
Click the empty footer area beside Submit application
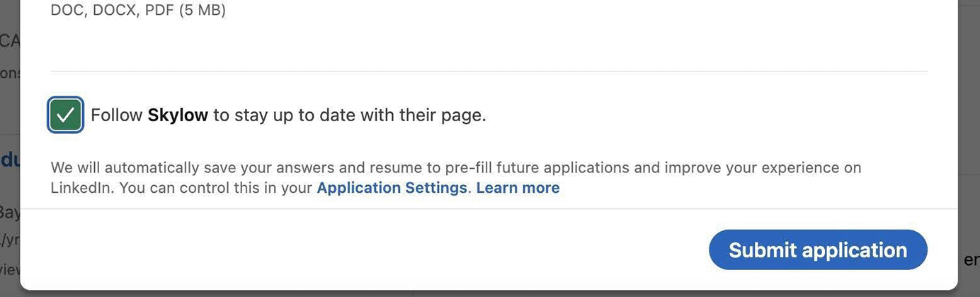[354, 250]
